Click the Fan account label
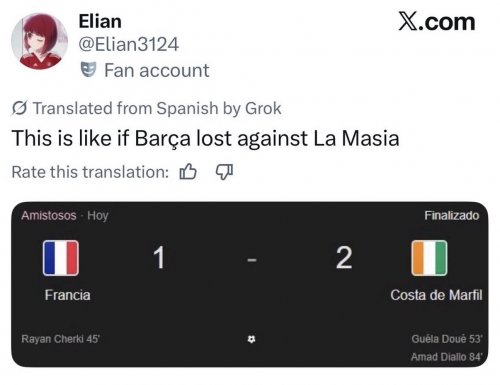Image resolution: width=500 pixels, height=385 pixels. pos(157,70)
